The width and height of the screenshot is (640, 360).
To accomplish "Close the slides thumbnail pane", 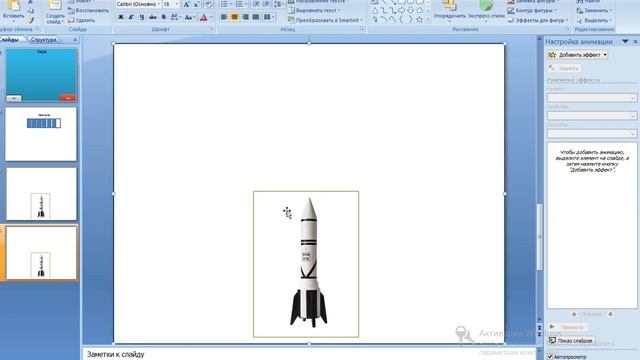I will pyautogui.click(x=75, y=40).
